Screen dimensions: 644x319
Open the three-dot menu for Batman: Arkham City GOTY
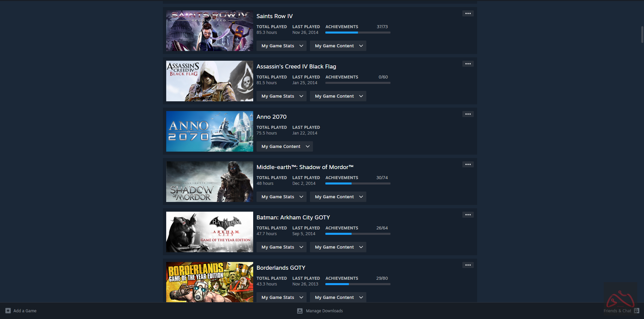[468, 215]
